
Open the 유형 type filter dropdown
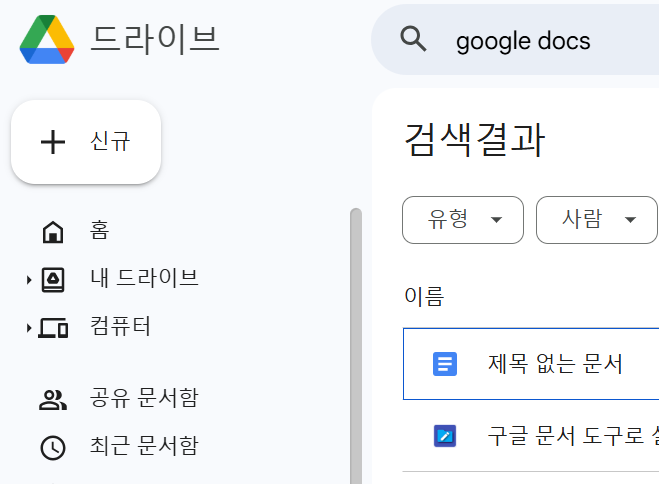(x=463, y=220)
